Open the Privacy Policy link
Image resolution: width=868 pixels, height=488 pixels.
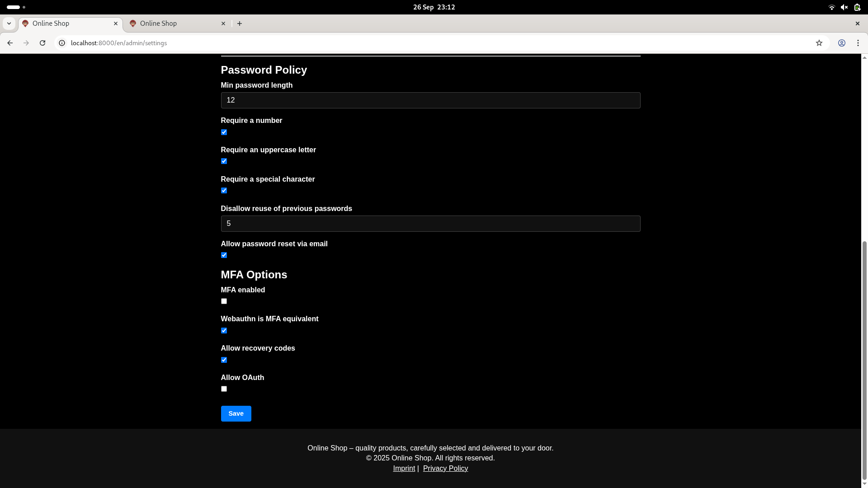(445, 469)
